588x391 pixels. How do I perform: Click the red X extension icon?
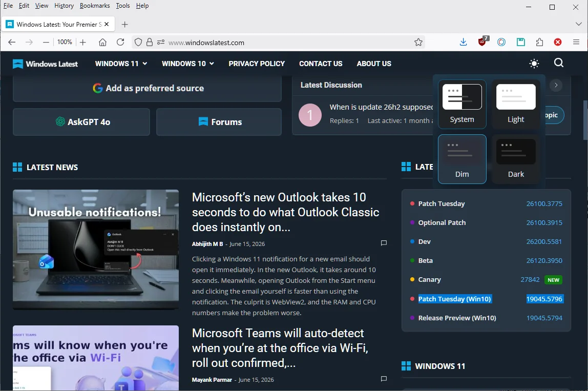(x=558, y=42)
